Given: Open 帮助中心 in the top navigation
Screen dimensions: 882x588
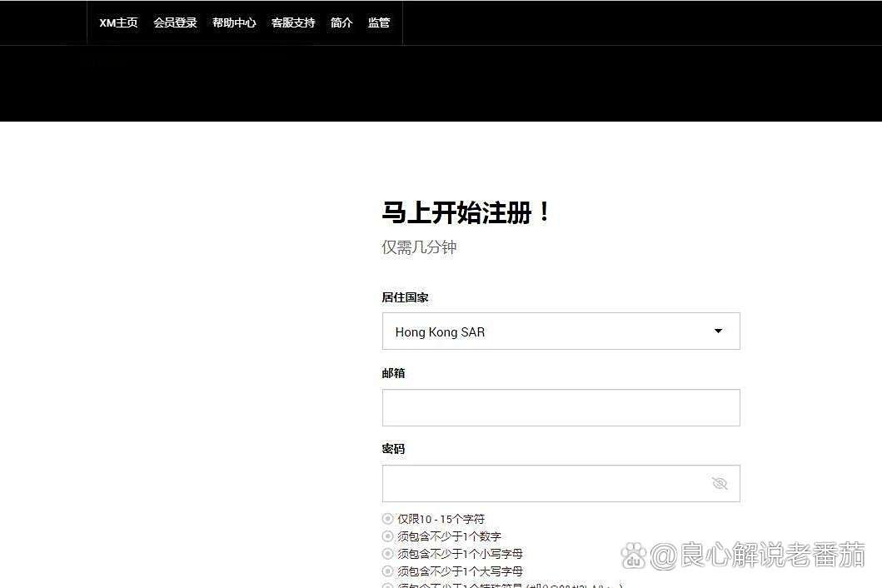Looking at the screenshot, I should point(234,22).
